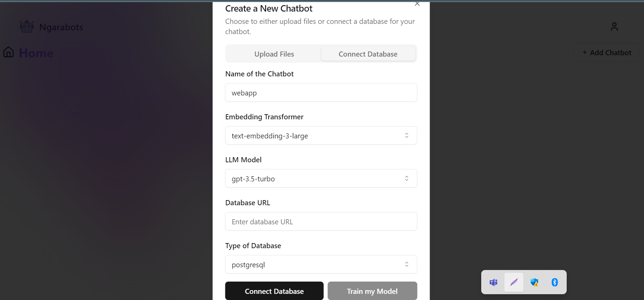
Task: Click the Bluetooth tray icon
Action: [x=555, y=282]
